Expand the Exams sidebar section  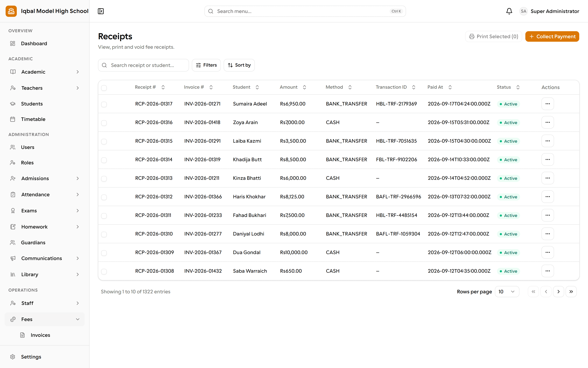(45, 210)
